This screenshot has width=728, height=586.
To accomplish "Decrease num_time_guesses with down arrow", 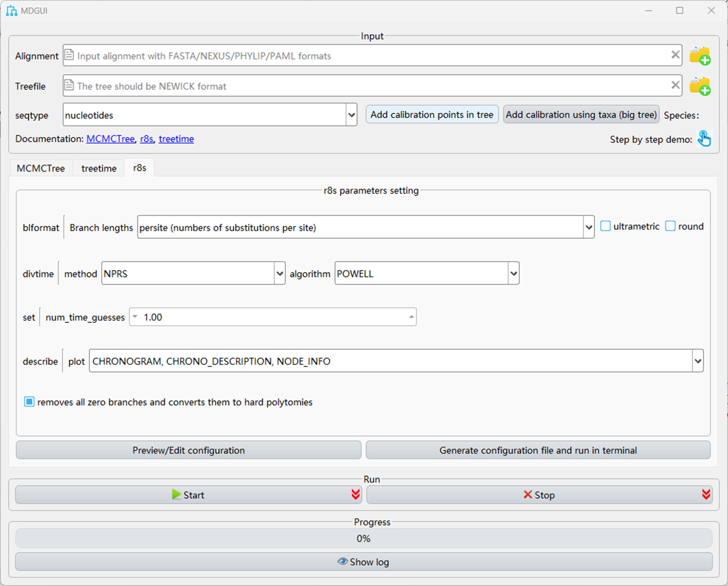I will tap(135, 317).
